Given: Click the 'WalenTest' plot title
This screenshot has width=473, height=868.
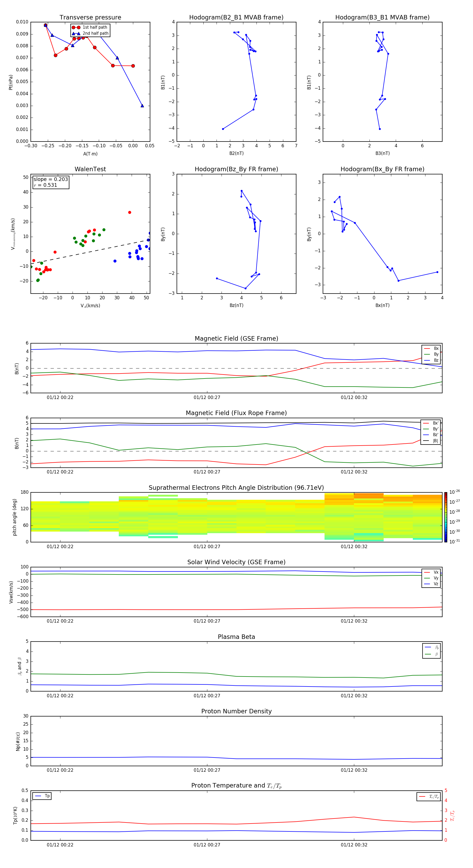Looking at the screenshot, I should [x=90, y=169].
